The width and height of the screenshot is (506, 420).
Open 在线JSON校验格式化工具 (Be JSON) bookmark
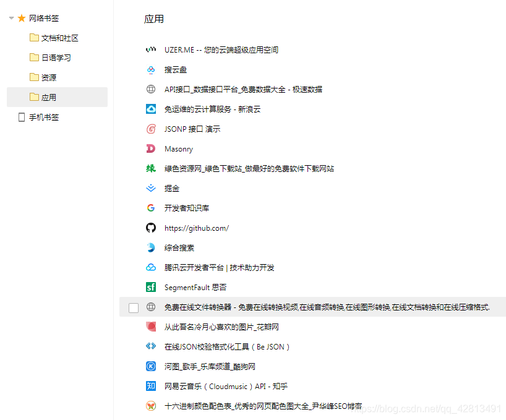227,347
